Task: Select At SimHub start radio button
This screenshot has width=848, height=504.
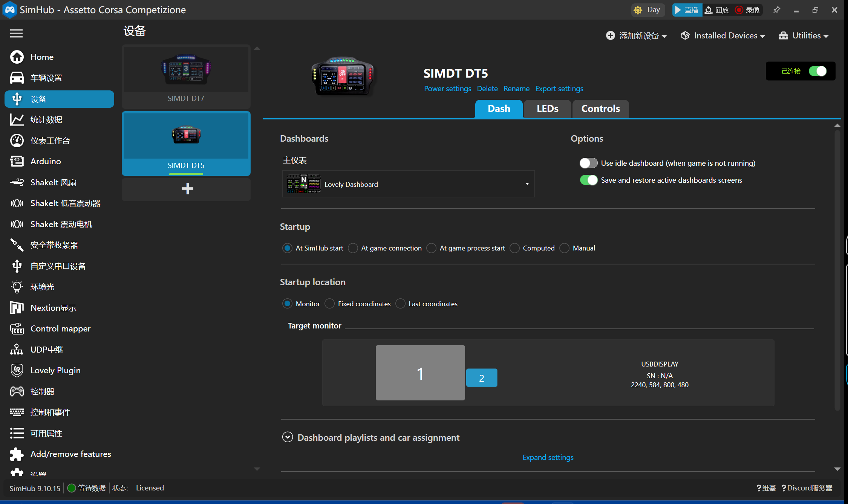Action: coord(287,248)
